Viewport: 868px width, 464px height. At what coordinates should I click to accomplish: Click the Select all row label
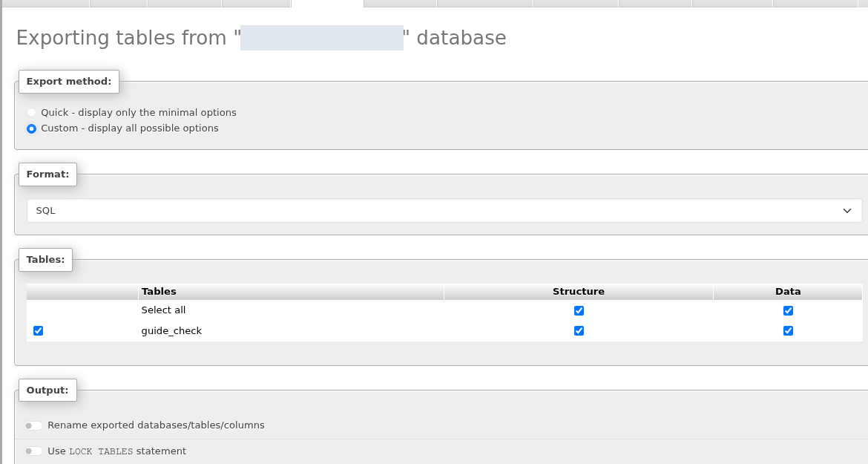pos(163,310)
